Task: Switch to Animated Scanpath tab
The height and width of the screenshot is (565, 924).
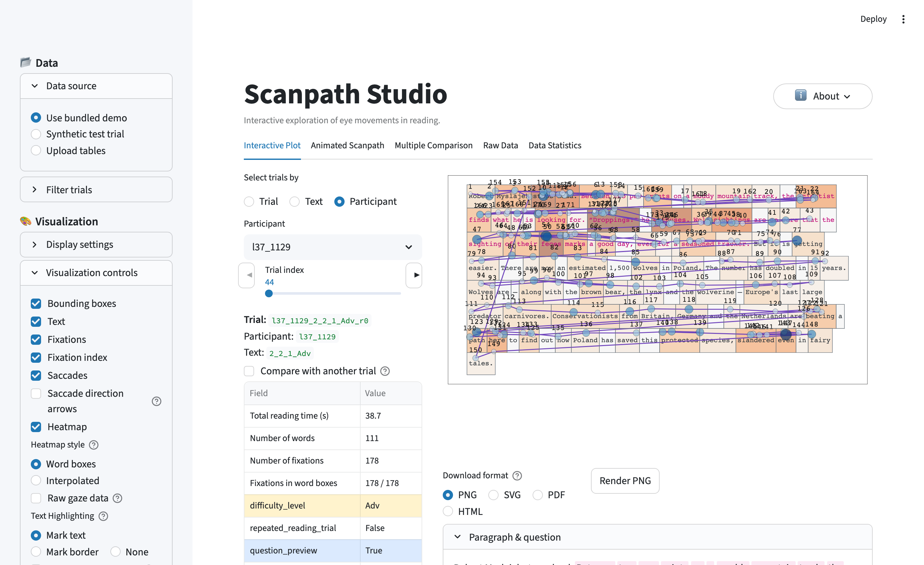Action: coord(347,145)
